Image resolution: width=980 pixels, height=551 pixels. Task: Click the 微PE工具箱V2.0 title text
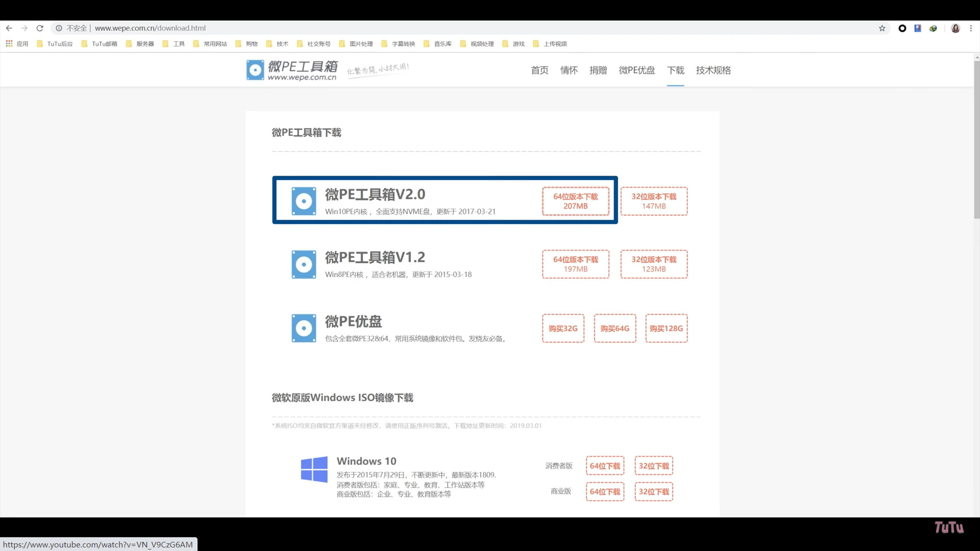(x=375, y=194)
